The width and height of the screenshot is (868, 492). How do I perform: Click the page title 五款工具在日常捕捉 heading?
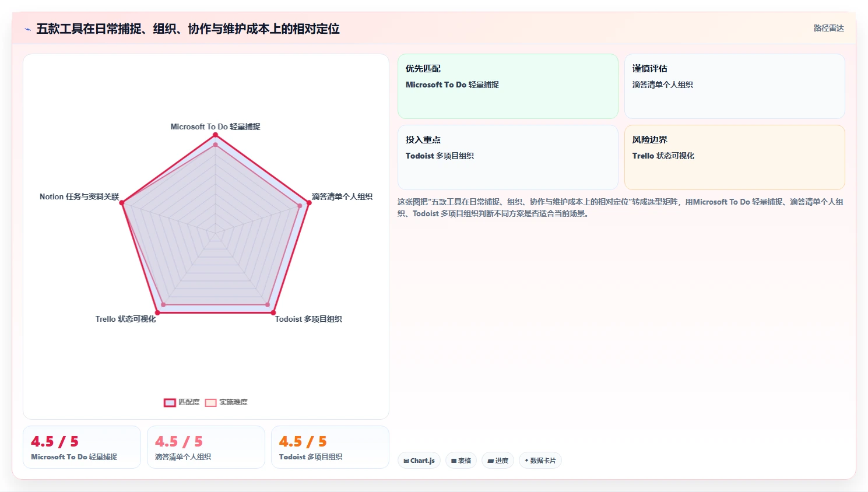(x=188, y=29)
